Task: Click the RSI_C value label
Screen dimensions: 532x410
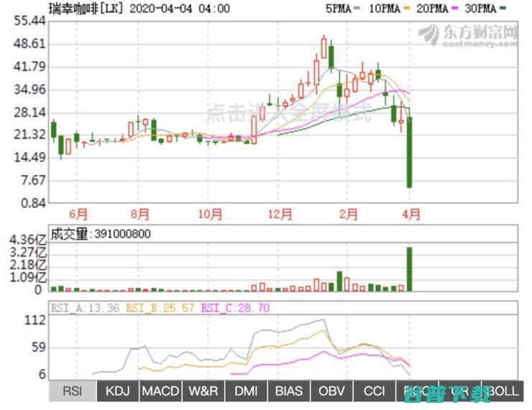Action: click(236, 308)
